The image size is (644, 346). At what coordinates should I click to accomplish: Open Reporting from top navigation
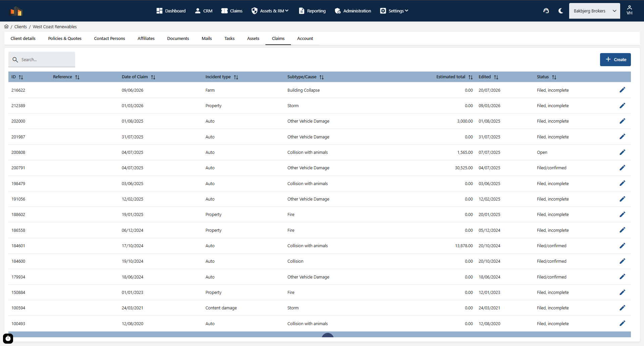[x=312, y=11]
